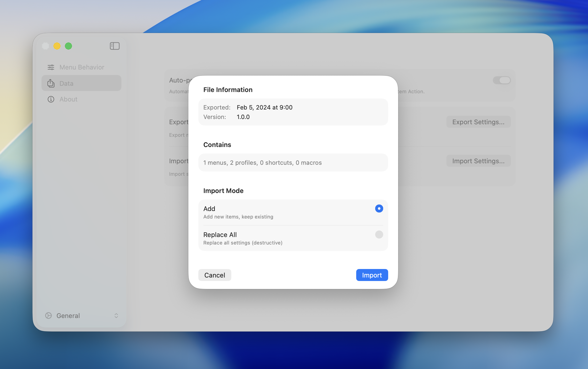588x369 pixels.
Task: Click the Data export icon in the sidebar
Action: tap(51, 83)
